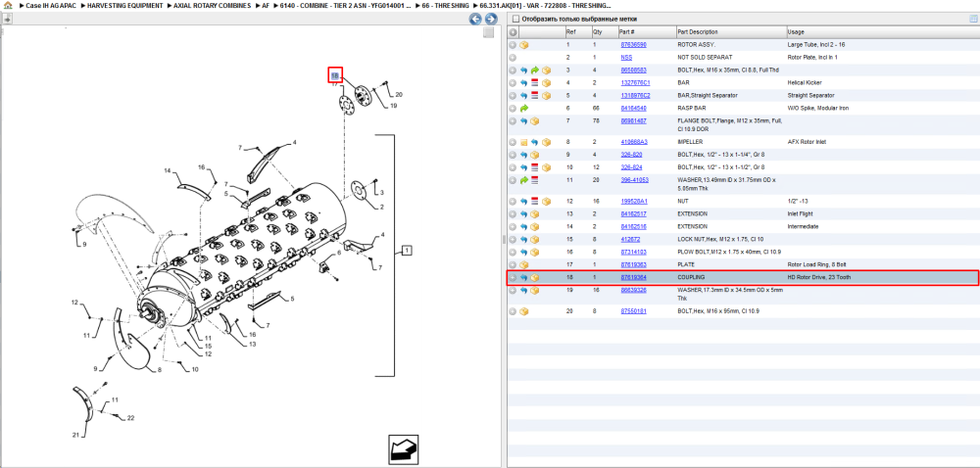This screenshot has width=980, height=468.
Task: Select the 'NOT SOLD SEPARAT' description cell
Action: pyautogui.click(x=703, y=58)
